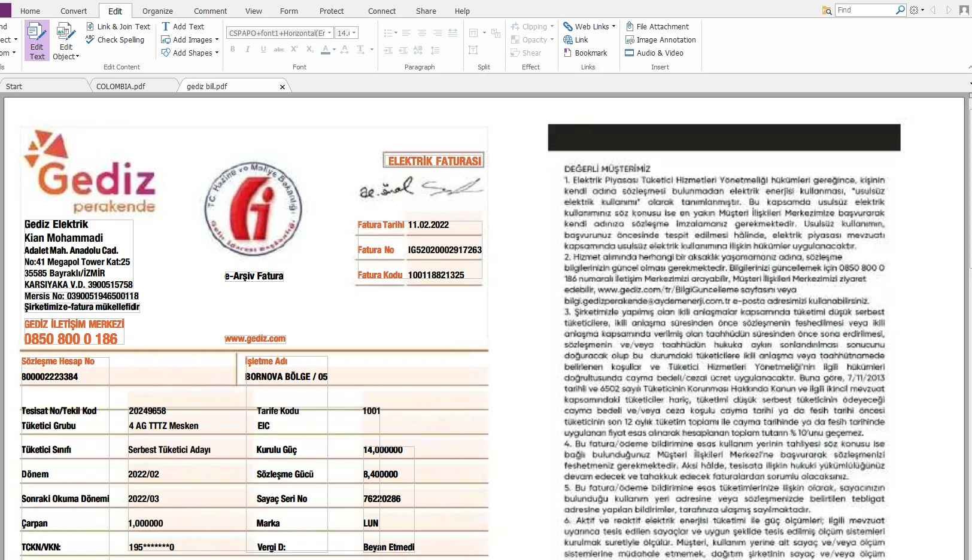Click the Check Spelling icon
972x560 pixels.
90,39
